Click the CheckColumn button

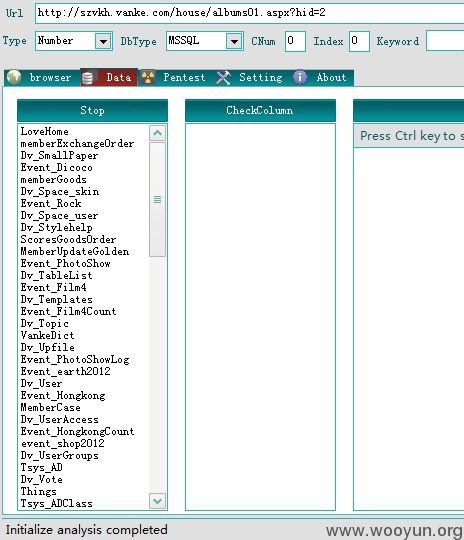[x=260, y=111]
